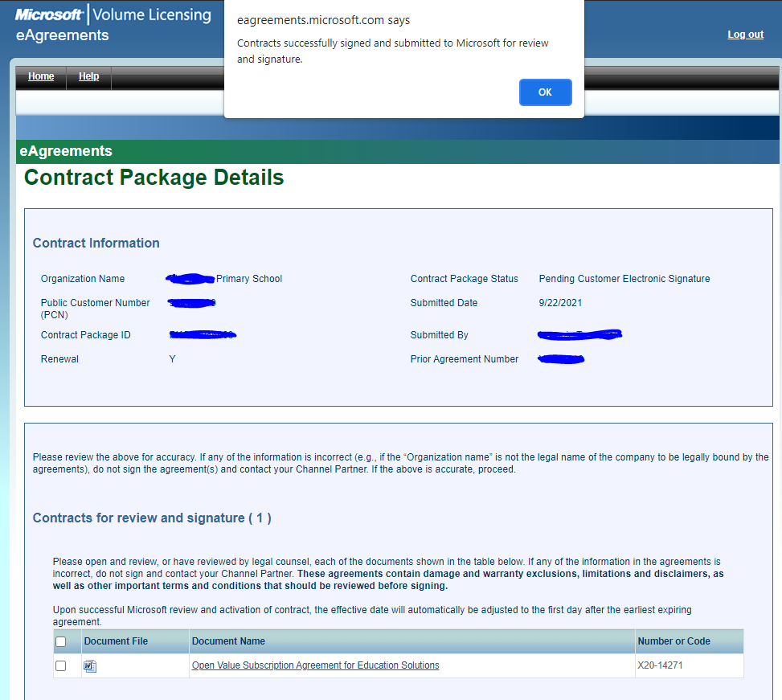The image size is (782, 700).
Task: Click the Contracts for review and signature heading
Action: tap(152, 518)
